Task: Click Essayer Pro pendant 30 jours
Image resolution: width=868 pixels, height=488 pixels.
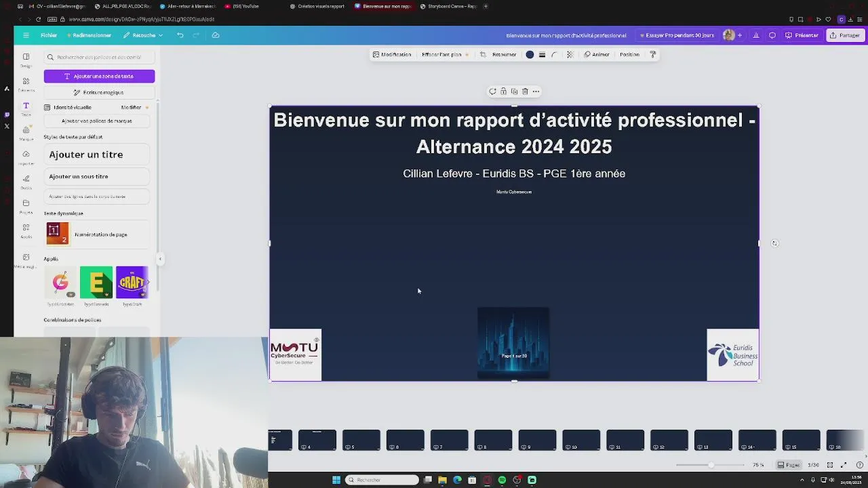Action: (677, 35)
